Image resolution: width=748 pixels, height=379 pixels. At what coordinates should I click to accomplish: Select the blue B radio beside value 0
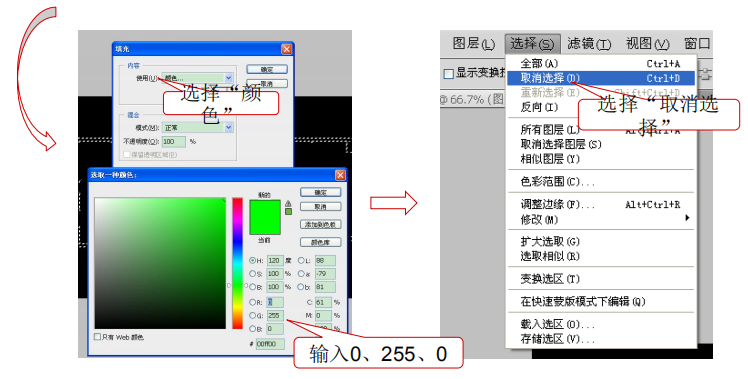252,329
